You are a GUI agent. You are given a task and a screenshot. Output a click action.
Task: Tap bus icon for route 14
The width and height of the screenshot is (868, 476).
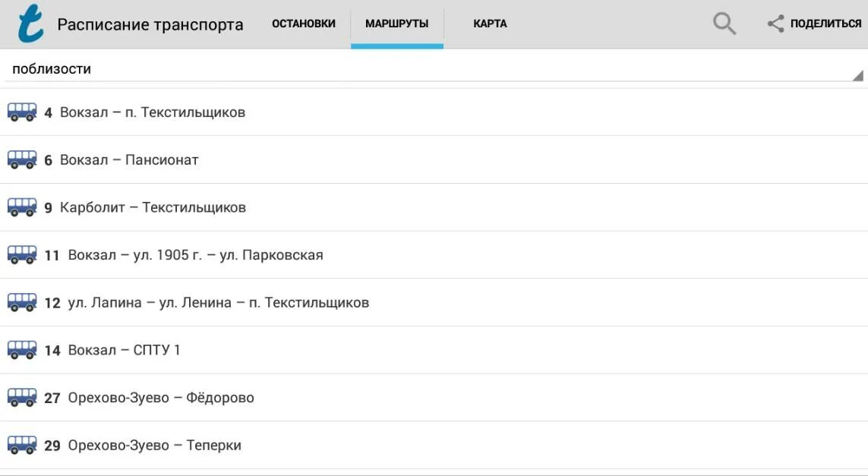coord(22,350)
